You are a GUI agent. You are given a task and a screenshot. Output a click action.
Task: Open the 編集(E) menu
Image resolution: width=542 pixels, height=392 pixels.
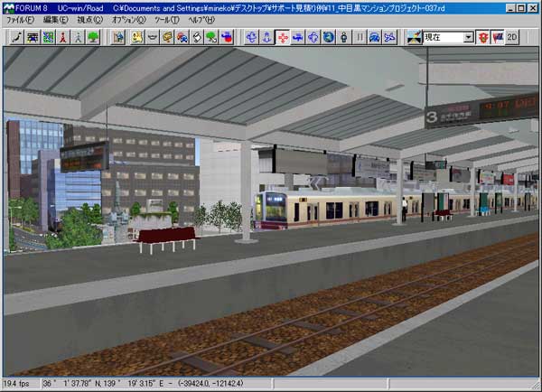pyautogui.click(x=56, y=20)
